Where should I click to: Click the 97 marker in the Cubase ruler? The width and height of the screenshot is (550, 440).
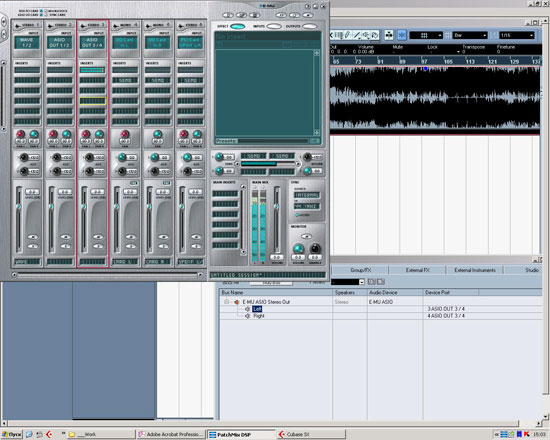click(x=424, y=61)
